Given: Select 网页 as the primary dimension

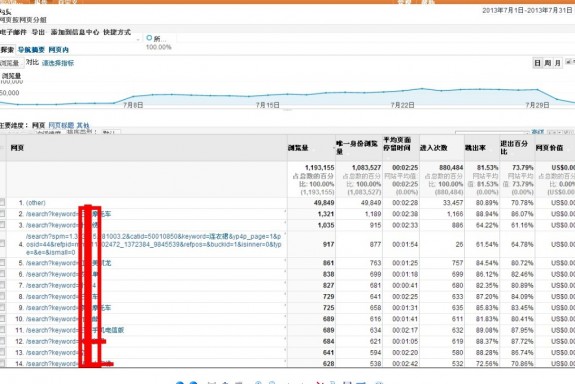Looking at the screenshot, I should coord(38,125).
